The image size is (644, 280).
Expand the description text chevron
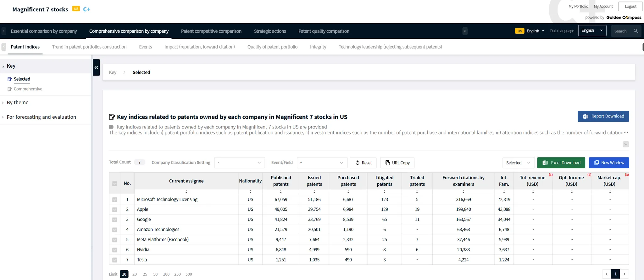click(626, 144)
